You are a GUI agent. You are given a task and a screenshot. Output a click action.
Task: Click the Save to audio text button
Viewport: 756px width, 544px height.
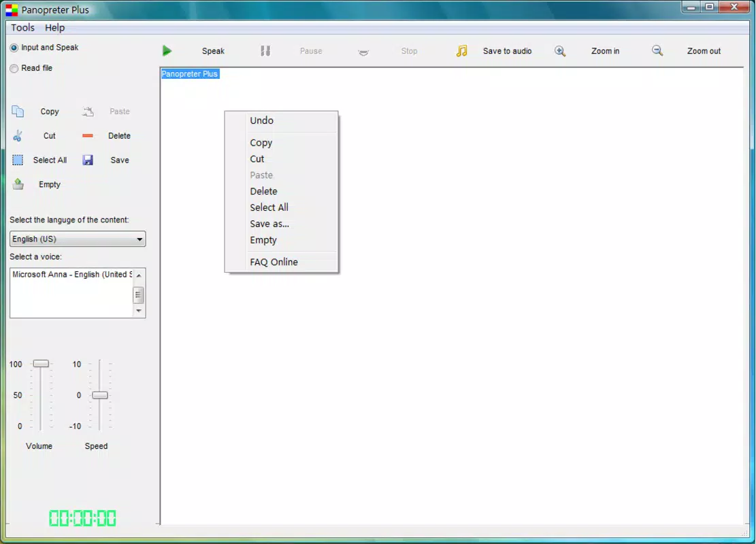tap(507, 51)
